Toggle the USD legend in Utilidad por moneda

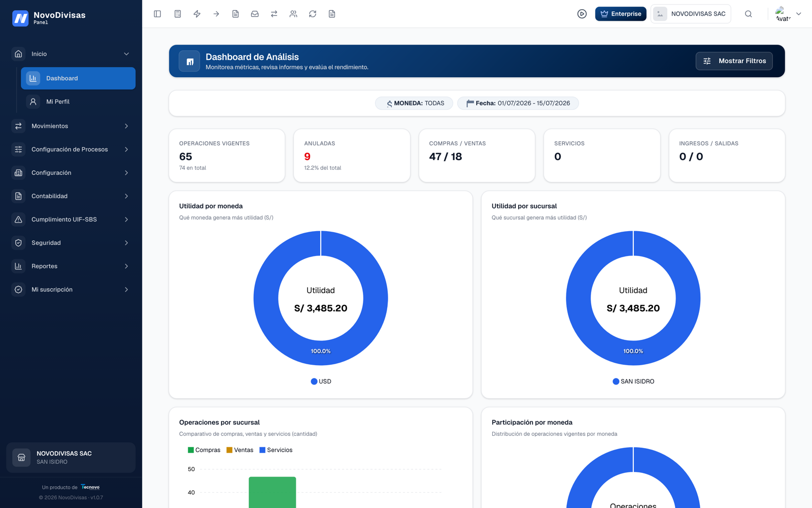click(x=321, y=382)
